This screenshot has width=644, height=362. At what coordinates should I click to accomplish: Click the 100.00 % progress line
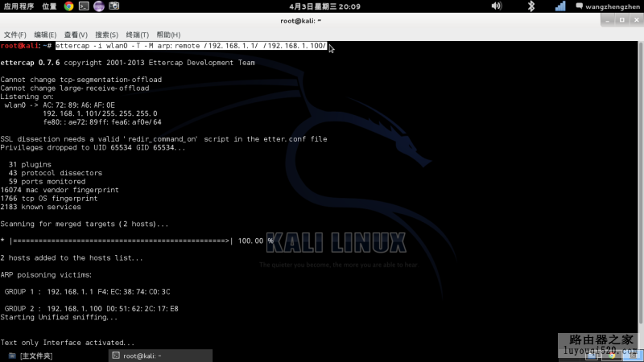(x=137, y=241)
